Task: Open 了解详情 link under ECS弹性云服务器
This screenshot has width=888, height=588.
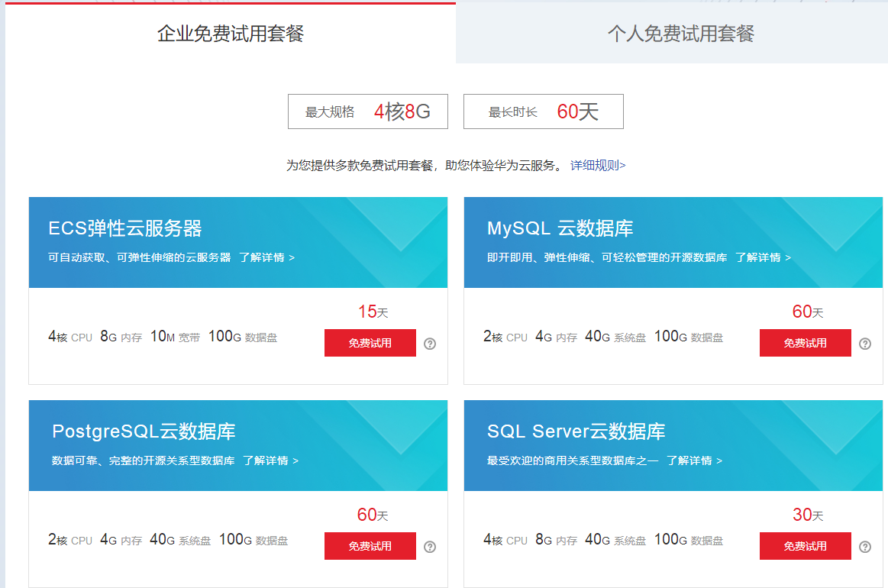Action: click(x=266, y=257)
